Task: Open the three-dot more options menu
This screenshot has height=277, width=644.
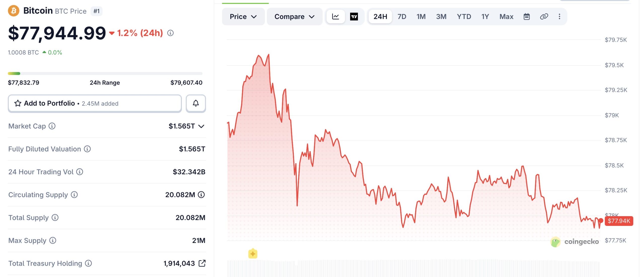Action: (x=559, y=17)
